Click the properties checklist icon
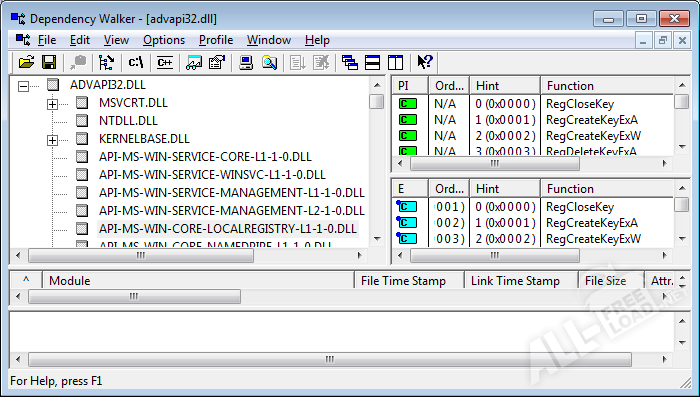 pos(217,62)
